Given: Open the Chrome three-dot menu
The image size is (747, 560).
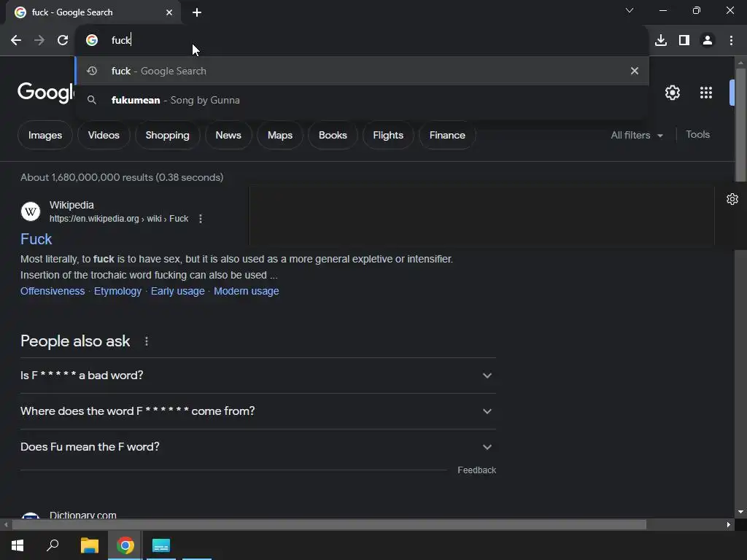Looking at the screenshot, I should click(x=731, y=41).
